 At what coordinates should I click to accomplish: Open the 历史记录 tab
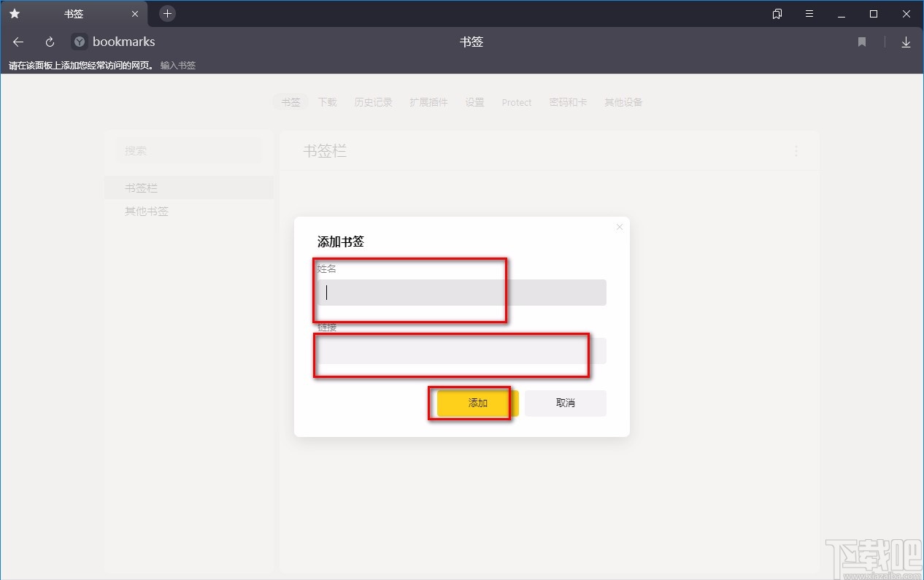[373, 102]
